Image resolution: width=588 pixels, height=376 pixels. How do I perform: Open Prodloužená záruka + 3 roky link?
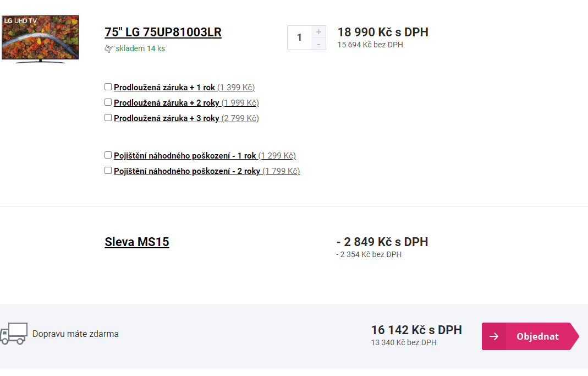pos(167,118)
